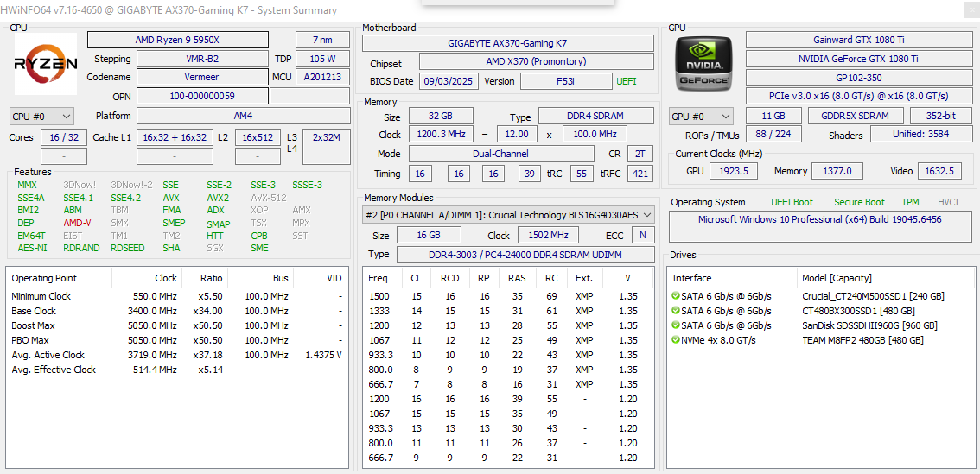Click the RDSEED feature flag

[128, 248]
